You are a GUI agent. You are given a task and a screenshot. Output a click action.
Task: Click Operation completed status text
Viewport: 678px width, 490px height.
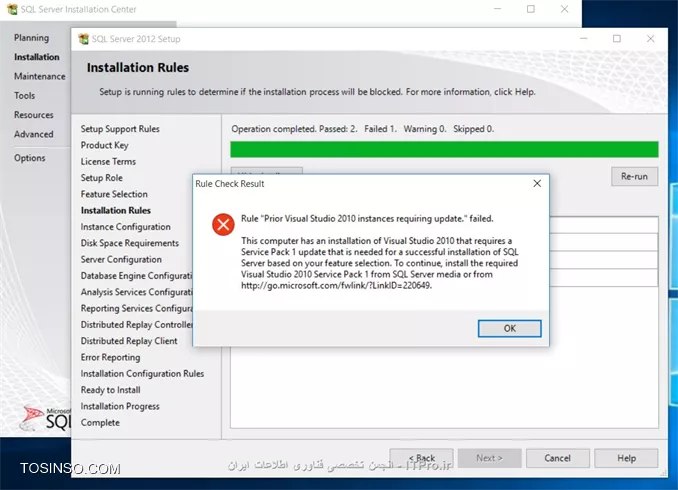[362, 129]
